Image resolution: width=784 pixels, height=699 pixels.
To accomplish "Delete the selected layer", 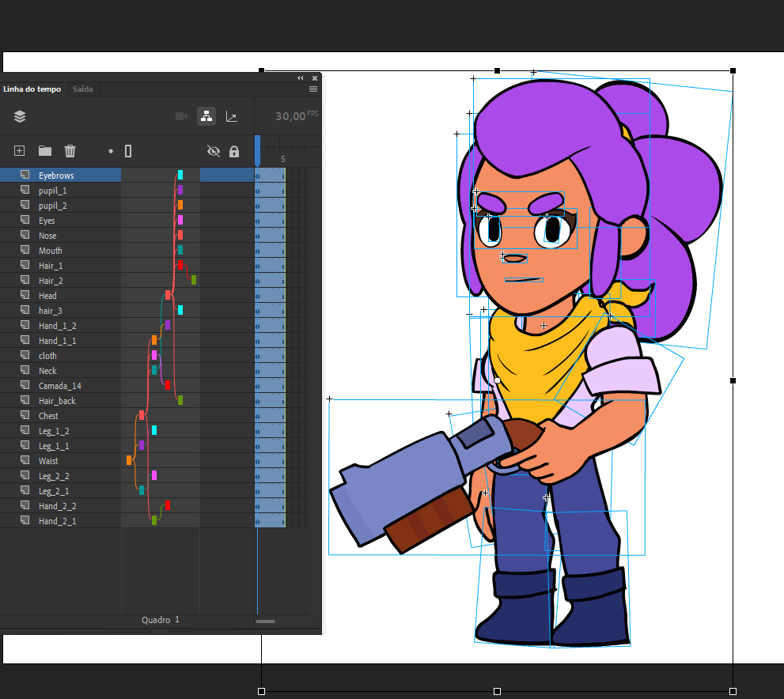I will [70, 151].
